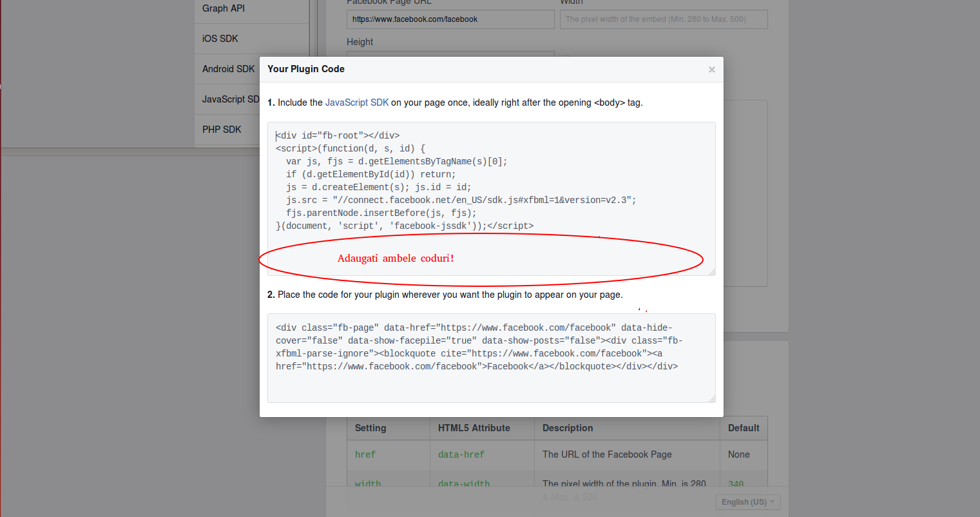Image resolution: width=980 pixels, height=517 pixels.
Task: Click the Height field label
Action: click(360, 42)
